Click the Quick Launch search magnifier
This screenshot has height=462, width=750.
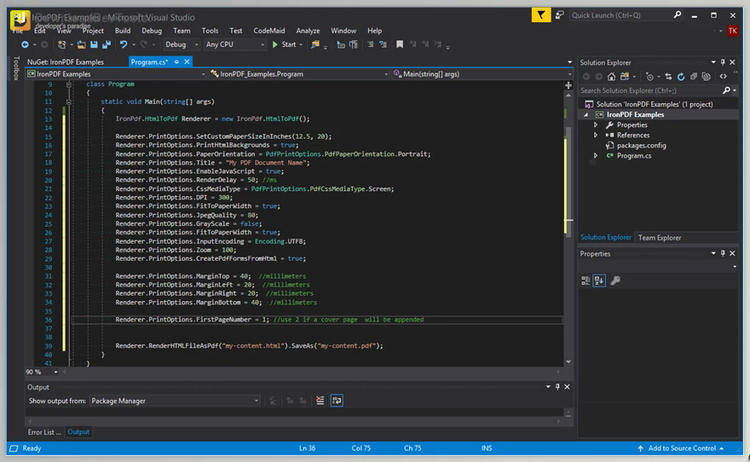[x=677, y=15]
